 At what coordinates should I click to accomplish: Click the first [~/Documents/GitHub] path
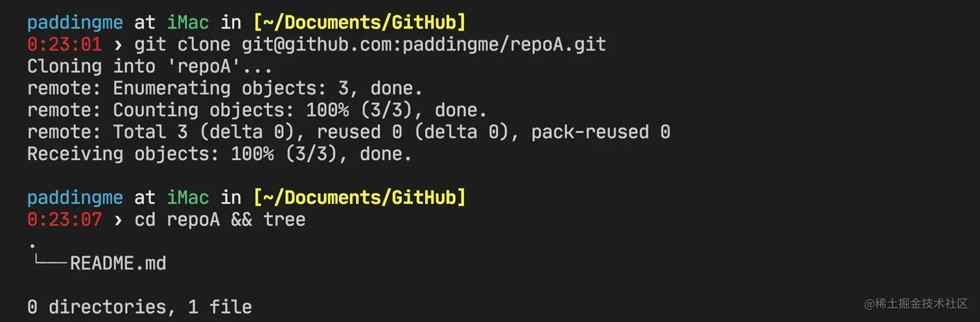(x=360, y=23)
